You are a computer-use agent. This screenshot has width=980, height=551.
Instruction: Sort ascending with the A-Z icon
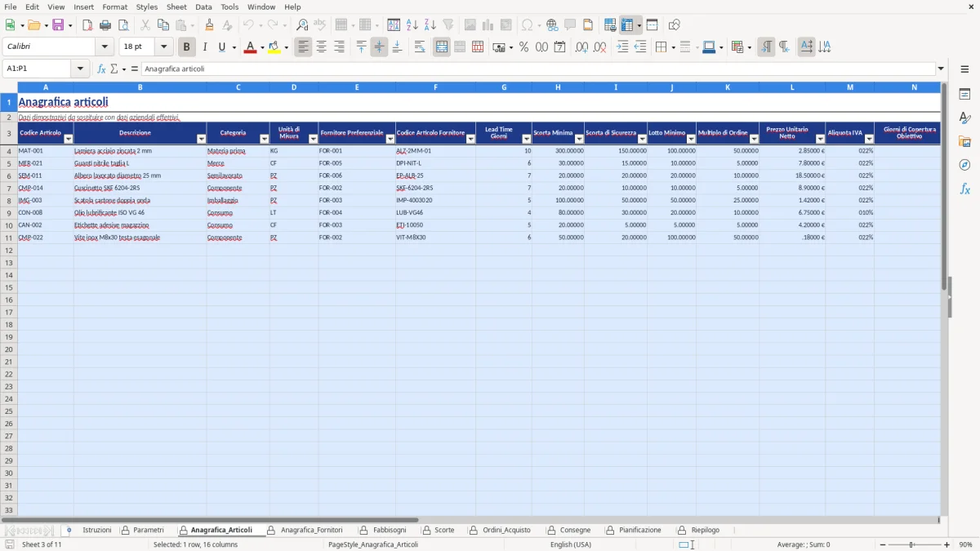tap(412, 25)
